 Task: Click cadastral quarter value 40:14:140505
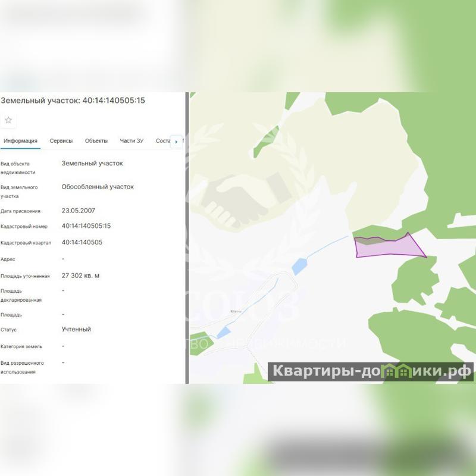82,242
